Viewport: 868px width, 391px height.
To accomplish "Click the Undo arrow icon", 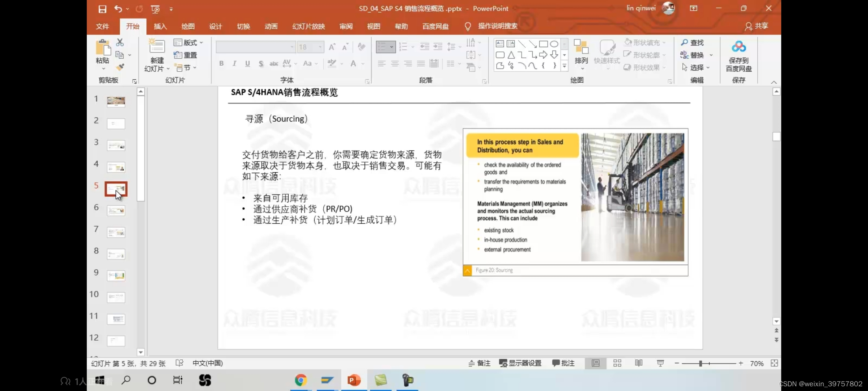I will [x=118, y=8].
